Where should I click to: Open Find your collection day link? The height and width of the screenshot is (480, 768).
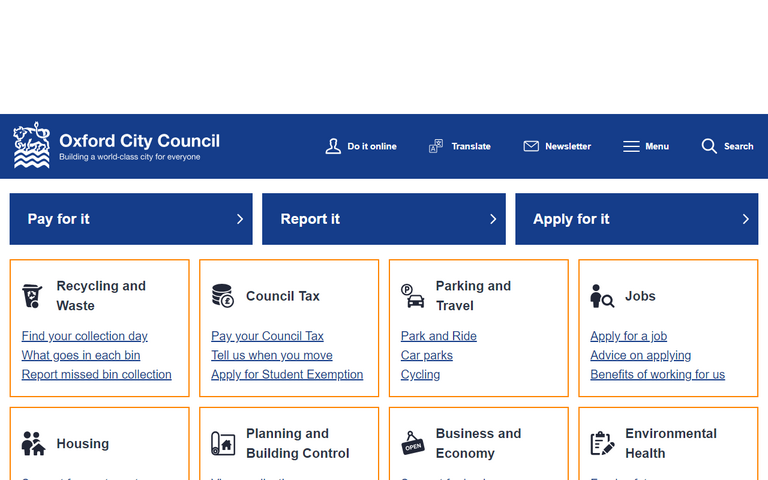(84, 336)
